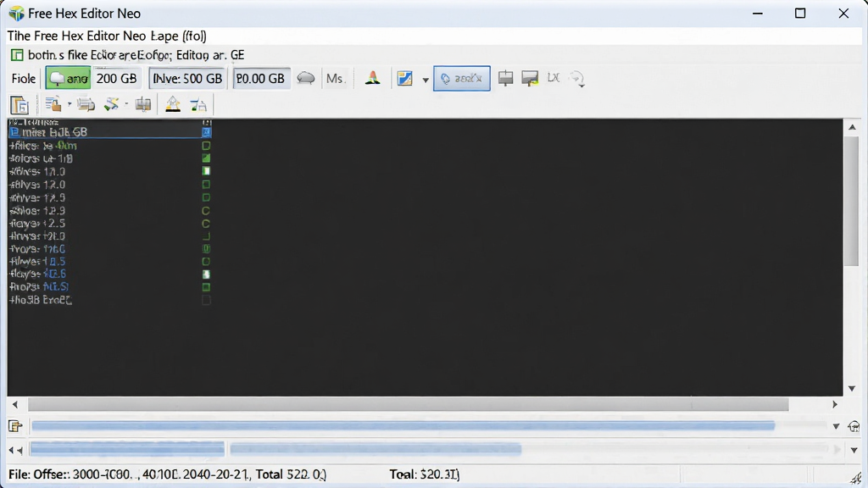Click the find replace letter A icon
The width and height of the screenshot is (868, 488).
tap(198, 104)
